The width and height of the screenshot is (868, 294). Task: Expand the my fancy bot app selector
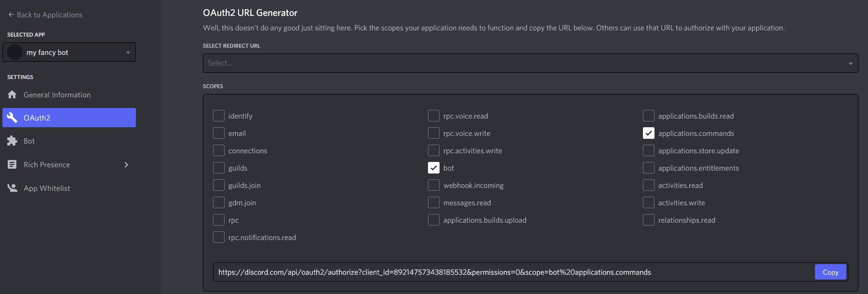69,52
